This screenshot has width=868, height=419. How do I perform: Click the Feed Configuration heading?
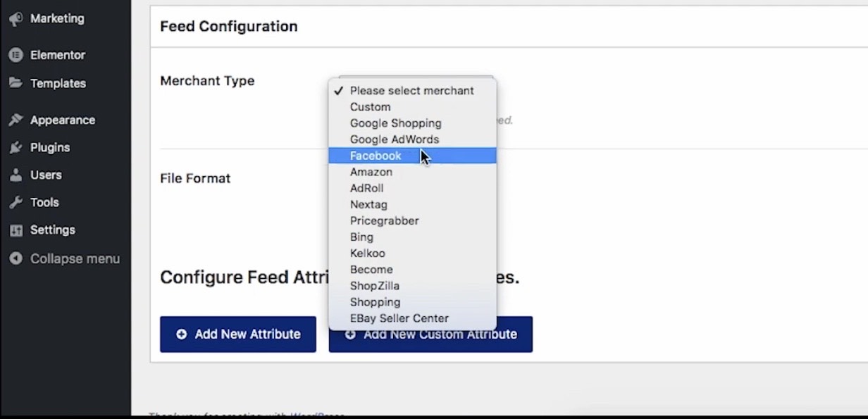point(229,27)
